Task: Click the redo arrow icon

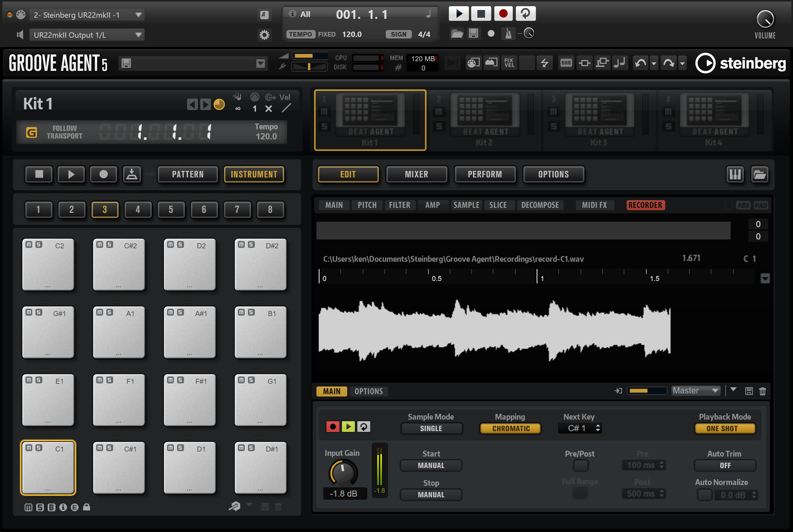Action: (669, 63)
